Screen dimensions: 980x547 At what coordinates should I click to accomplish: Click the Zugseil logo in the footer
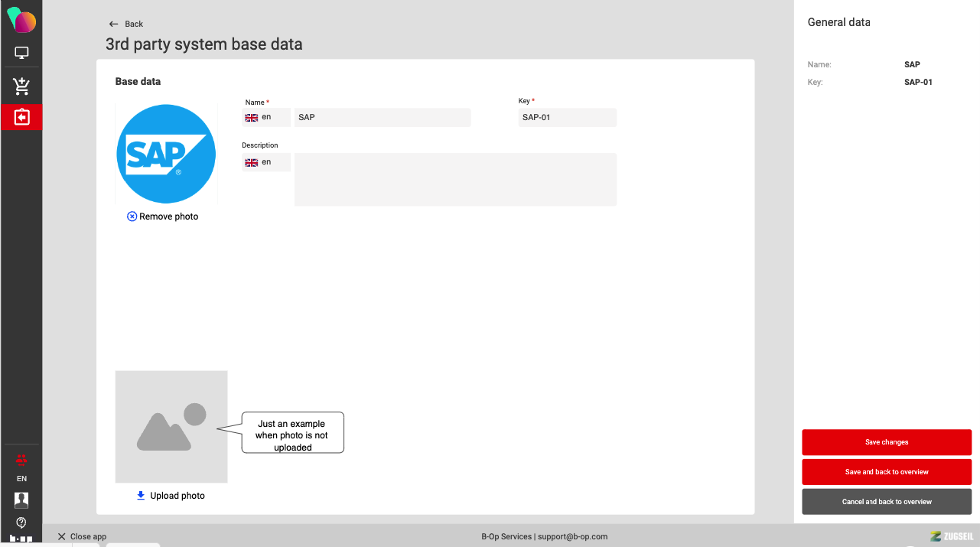[x=951, y=536]
